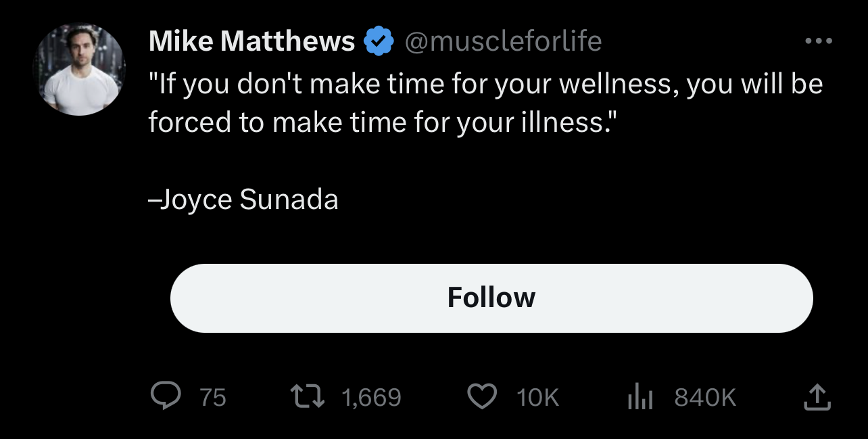Click the quoted wellness text
This screenshot has width=868, height=439.
click(x=486, y=101)
